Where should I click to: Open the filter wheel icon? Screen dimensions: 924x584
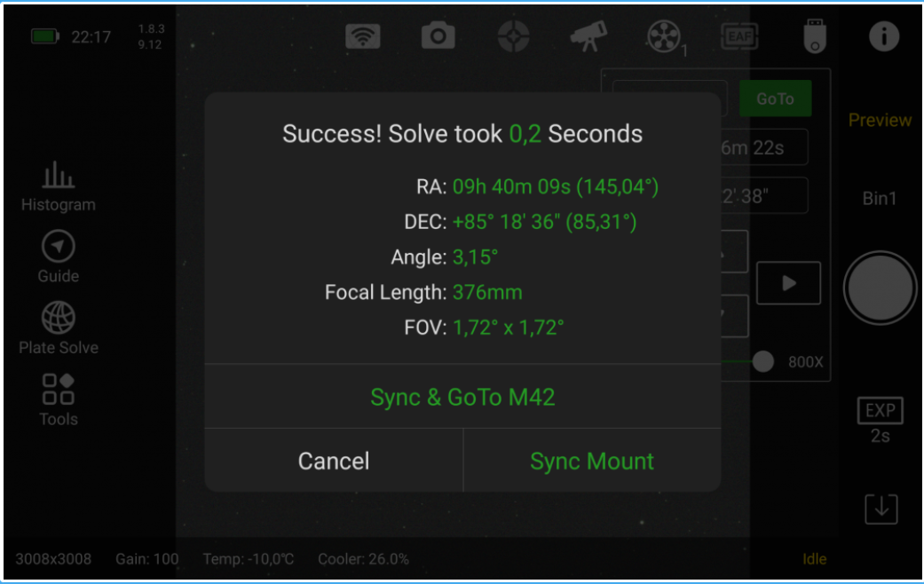(x=663, y=36)
